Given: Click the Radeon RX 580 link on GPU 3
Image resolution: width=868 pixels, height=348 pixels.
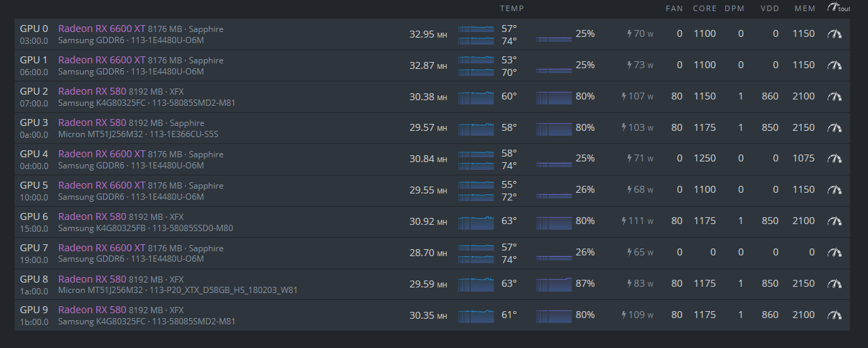Looking at the screenshot, I should [92, 122].
